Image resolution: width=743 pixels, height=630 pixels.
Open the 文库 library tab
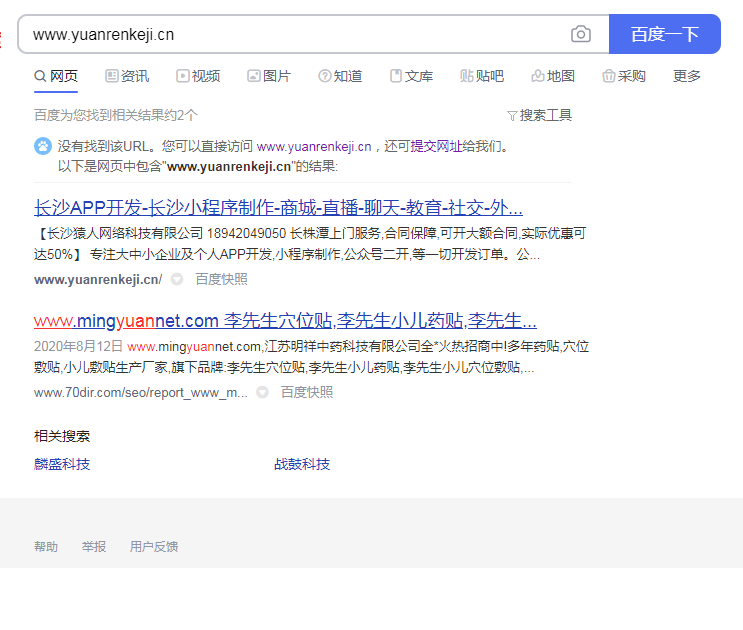(411, 76)
